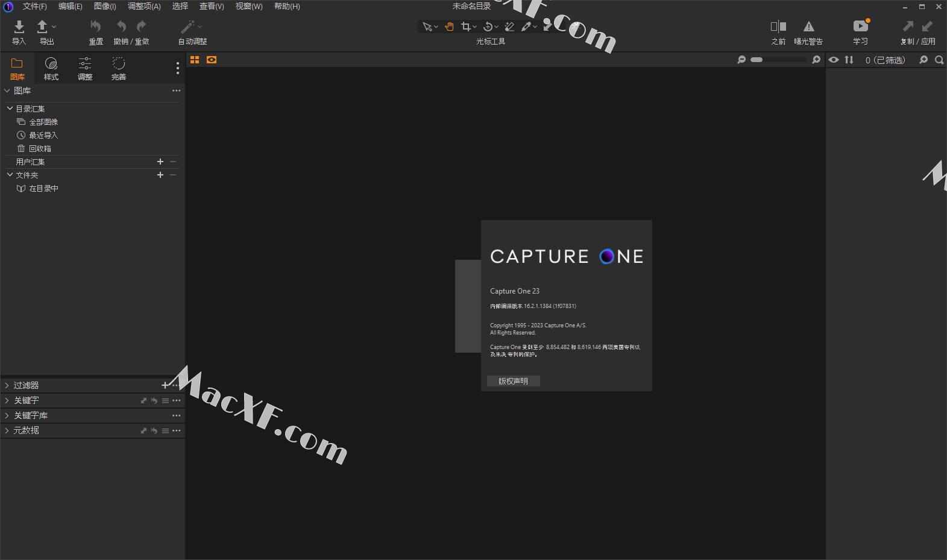
Task: Click the 版权声明 button in About dialog
Action: point(513,381)
